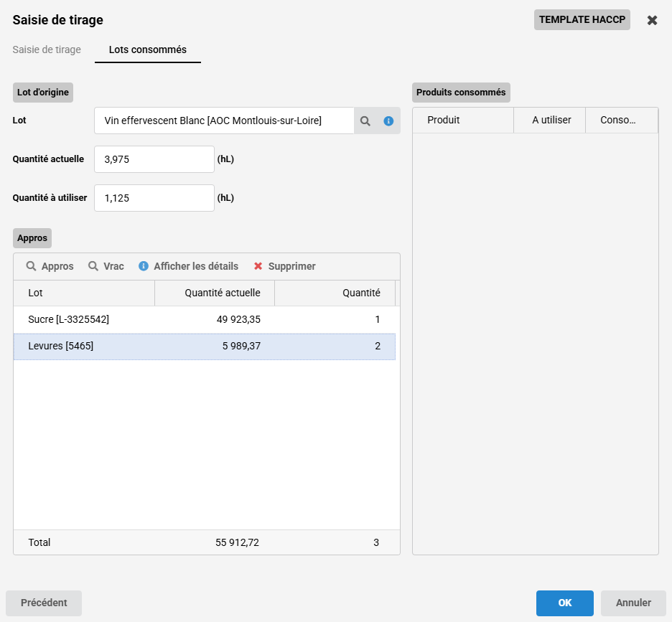Show details with Afficher les détails
The height and width of the screenshot is (622, 672).
pos(188,266)
